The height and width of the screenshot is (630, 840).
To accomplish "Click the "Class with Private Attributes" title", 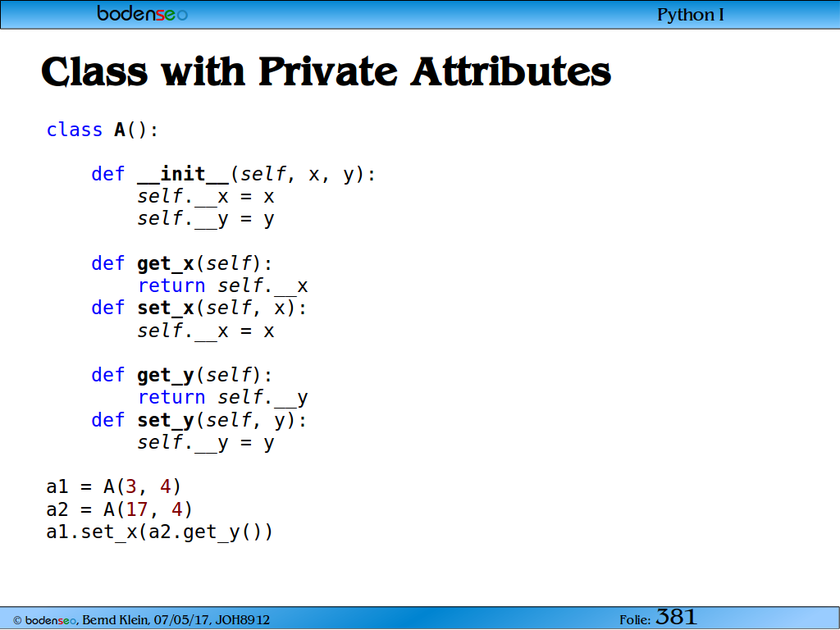I will pos(326,71).
